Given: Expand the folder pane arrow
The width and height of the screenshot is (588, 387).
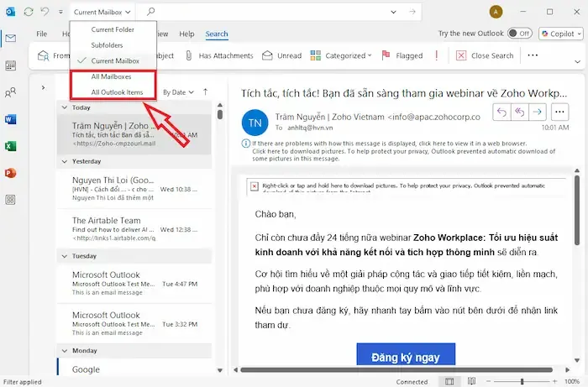Looking at the screenshot, I should click(x=43, y=87).
